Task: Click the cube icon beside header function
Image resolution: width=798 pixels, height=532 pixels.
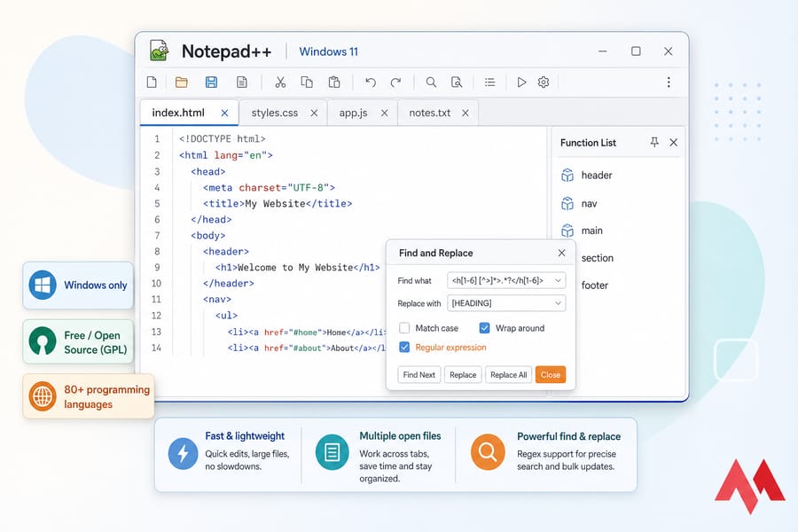Action: tap(567, 176)
